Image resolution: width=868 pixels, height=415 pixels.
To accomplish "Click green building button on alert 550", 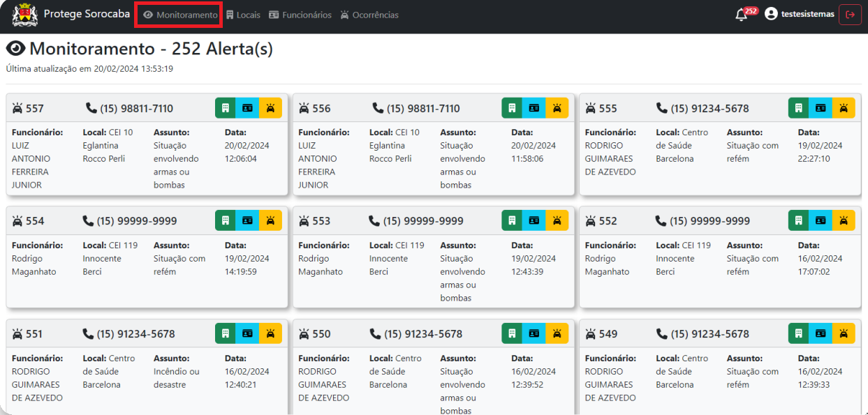I will tap(512, 333).
